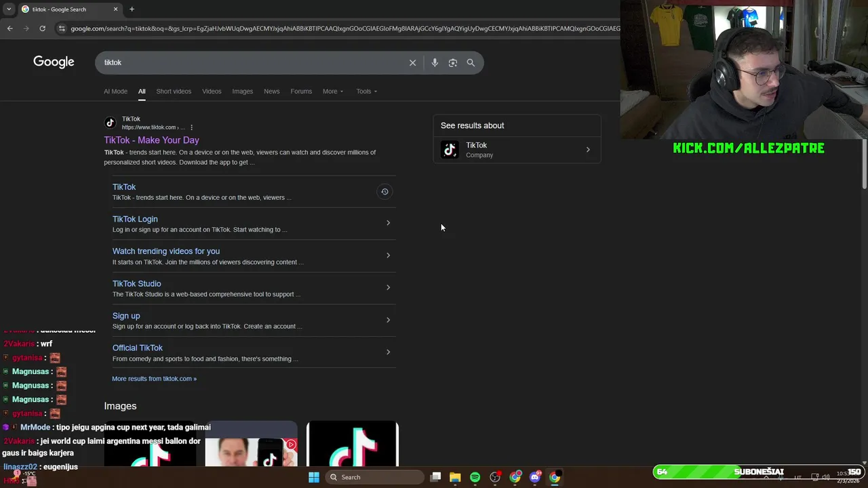This screenshot has width=868, height=488.
Task: Click the history clock icon on TikTok sitelink
Action: point(384,192)
